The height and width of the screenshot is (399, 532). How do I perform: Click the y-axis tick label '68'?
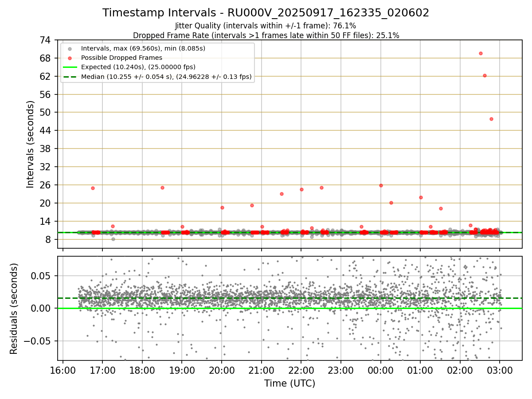pyautogui.click(x=46, y=59)
